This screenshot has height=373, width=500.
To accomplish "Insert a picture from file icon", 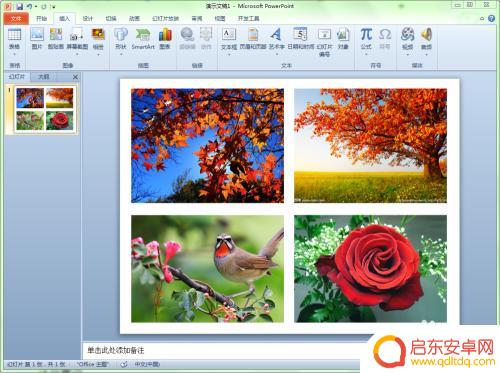I will (37, 38).
